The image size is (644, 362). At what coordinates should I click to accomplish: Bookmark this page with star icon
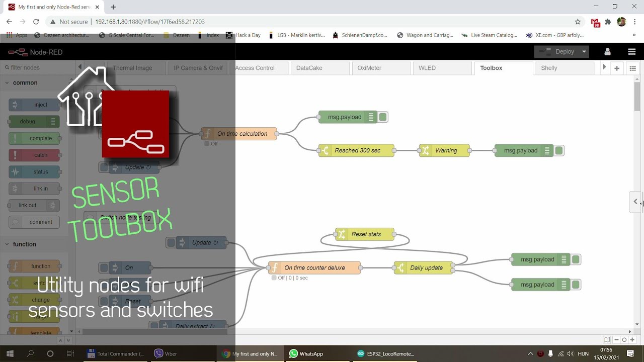[x=578, y=22]
